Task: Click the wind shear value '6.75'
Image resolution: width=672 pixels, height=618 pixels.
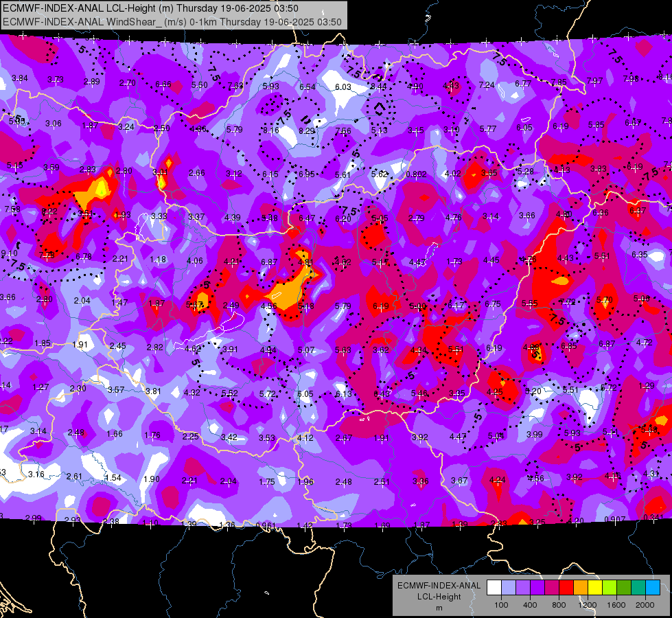Action: click(x=493, y=304)
